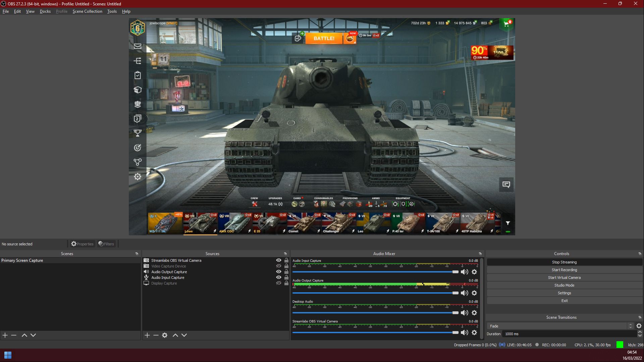Select Primary Screen Capture scene
644x362 pixels.
point(70,260)
